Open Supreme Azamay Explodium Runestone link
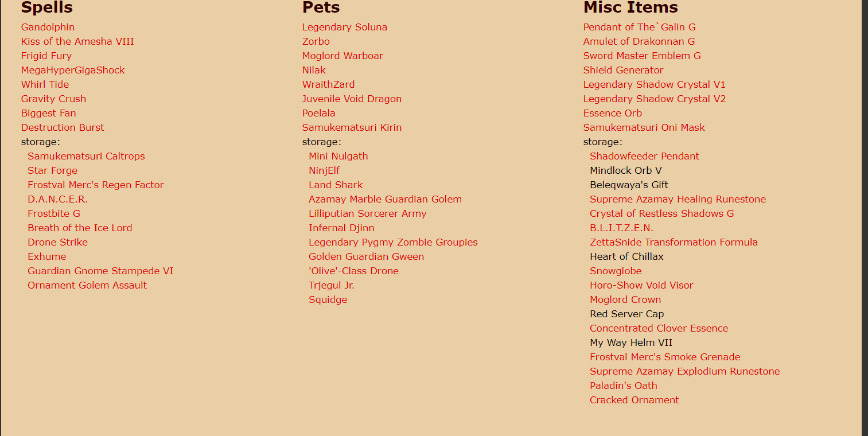This screenshot has width=868, height=436. [x=684, y=371]
